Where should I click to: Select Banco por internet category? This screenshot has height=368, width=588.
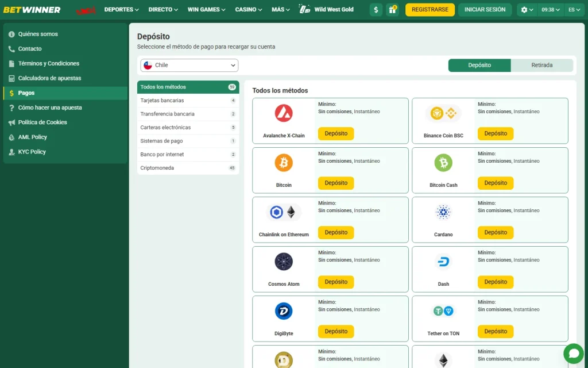pos(188,154)
